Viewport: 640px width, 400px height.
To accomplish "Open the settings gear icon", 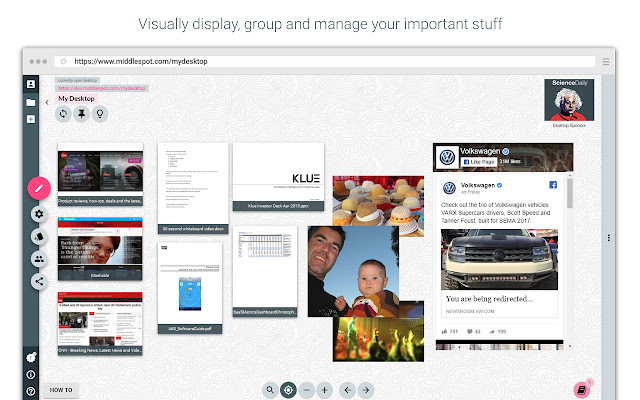I will point(39,214).
